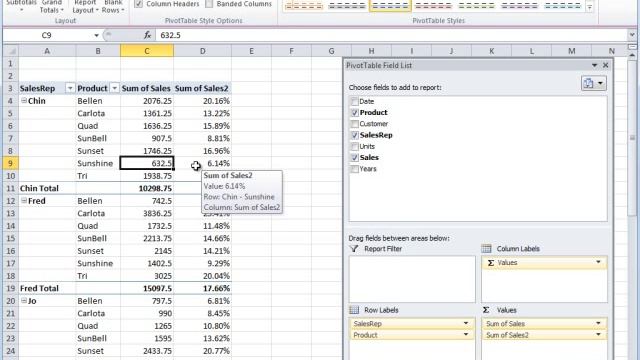Select column C header
Screen dimensions: 640x360
pos(147,51)
